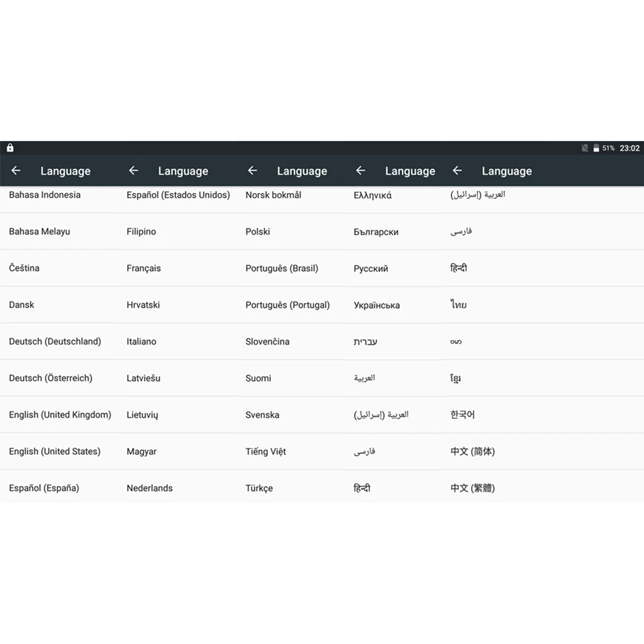644x644 pixels.
Task: Choose Français from the list
Action: click(143, 268)
